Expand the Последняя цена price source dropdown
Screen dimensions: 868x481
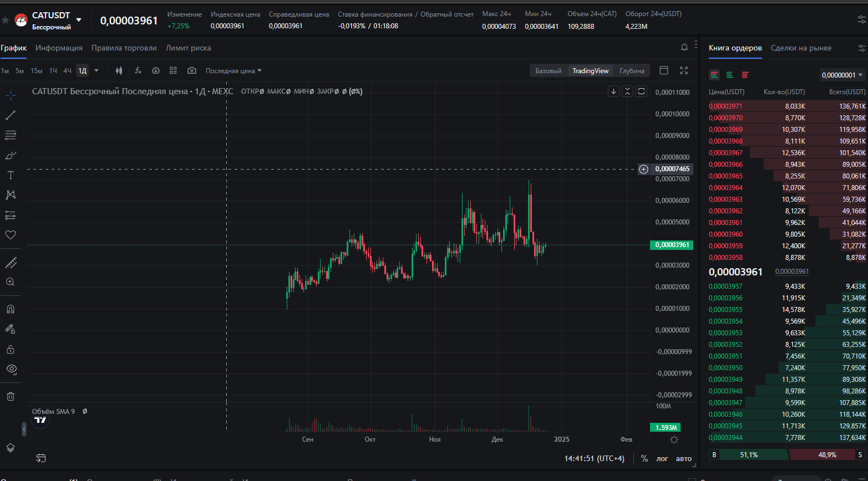click(234, 70)
